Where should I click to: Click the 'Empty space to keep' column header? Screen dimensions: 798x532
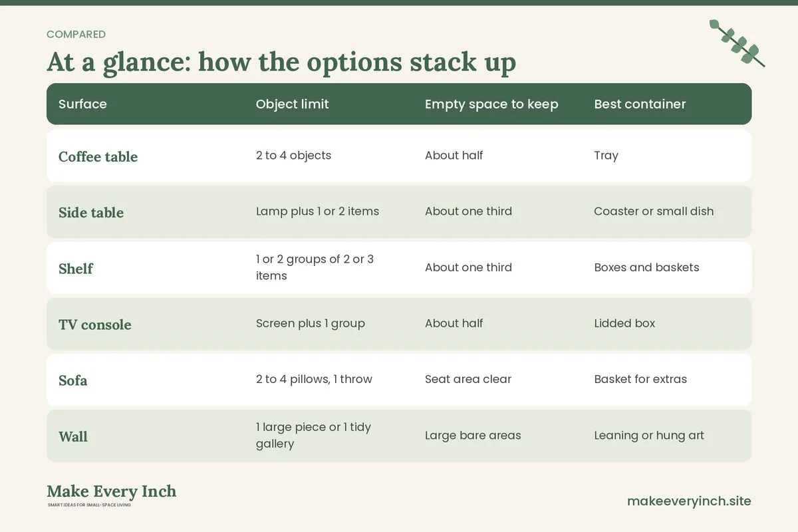pos(491,104)
